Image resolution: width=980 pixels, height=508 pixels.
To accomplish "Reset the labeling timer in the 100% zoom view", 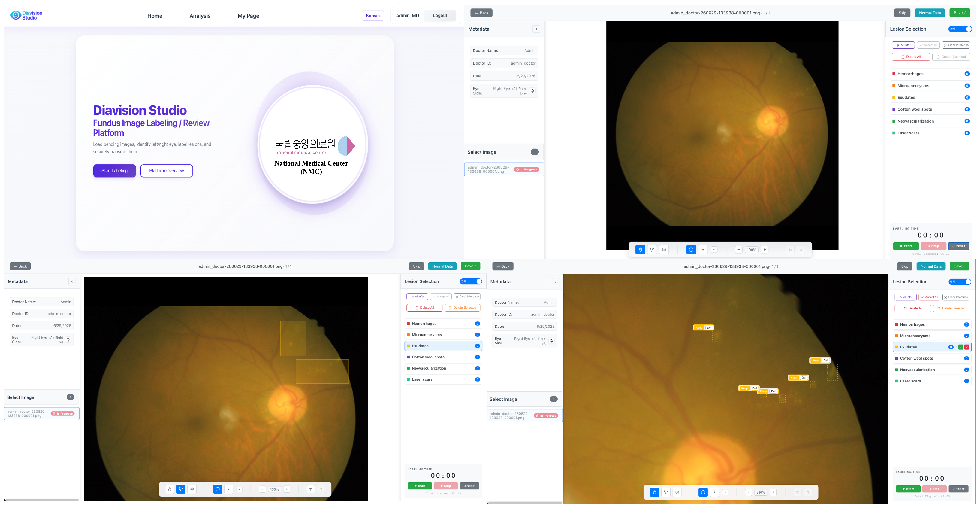I will click(x=959, y=246).
